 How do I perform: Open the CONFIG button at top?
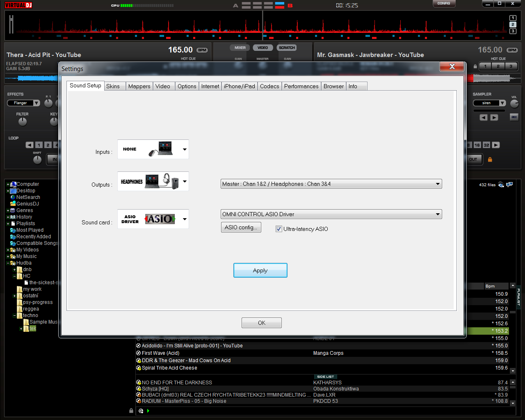(444, 4)
